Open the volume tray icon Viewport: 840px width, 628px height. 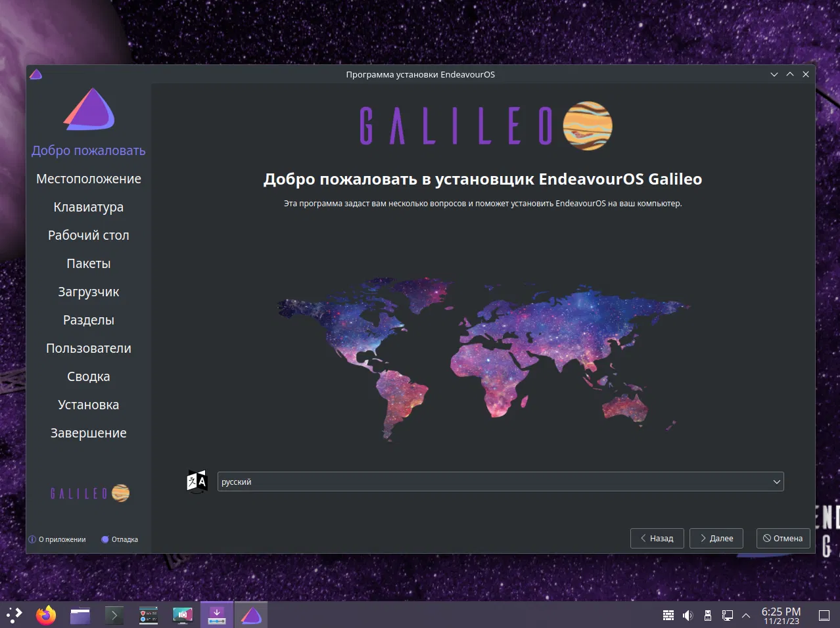click(688, 616)
